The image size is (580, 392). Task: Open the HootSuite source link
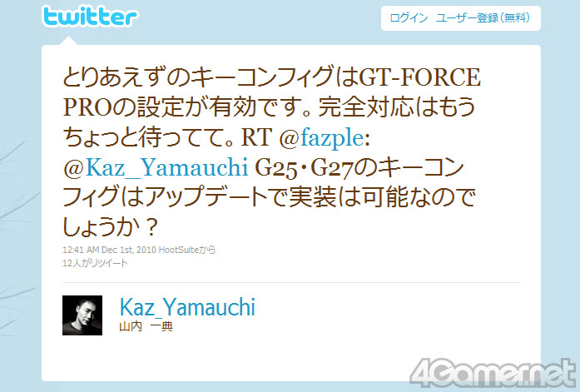pos(179,250)
